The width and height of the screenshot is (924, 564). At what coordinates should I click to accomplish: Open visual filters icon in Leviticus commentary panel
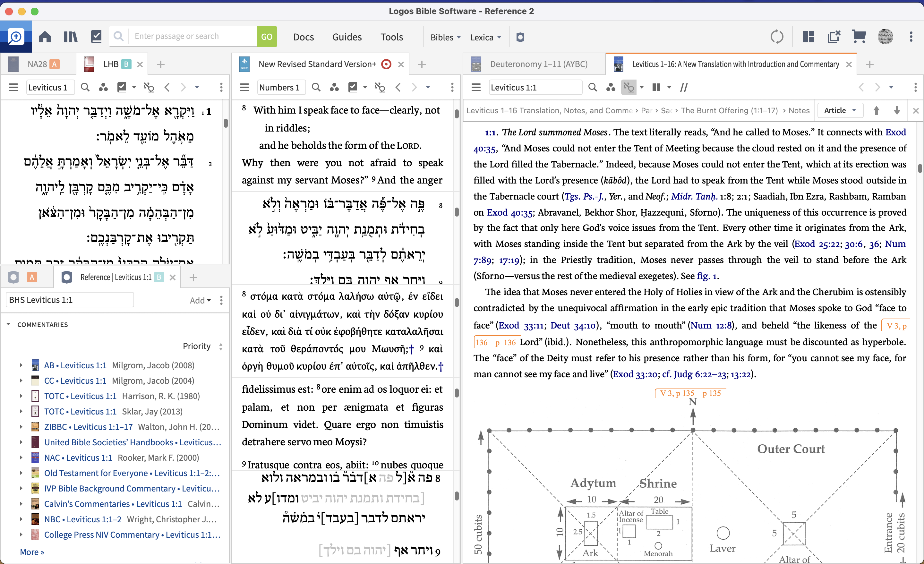click(611, 87)
